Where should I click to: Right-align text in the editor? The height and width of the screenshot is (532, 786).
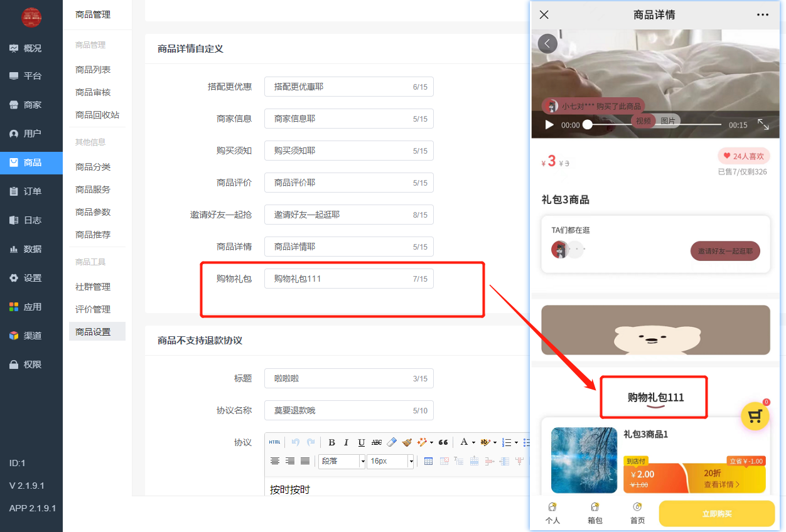(x=290, y=461)
